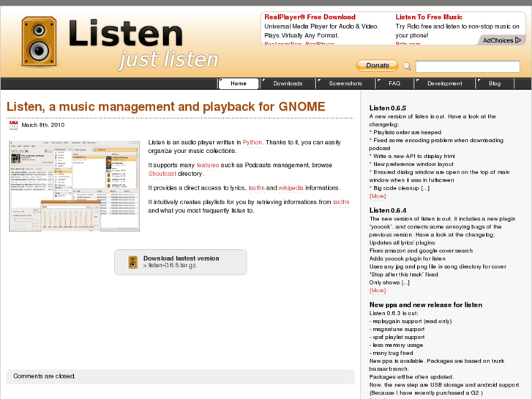Screen dimensions: 532x399
Task: Click into the search input field
Action: (468, 67)
